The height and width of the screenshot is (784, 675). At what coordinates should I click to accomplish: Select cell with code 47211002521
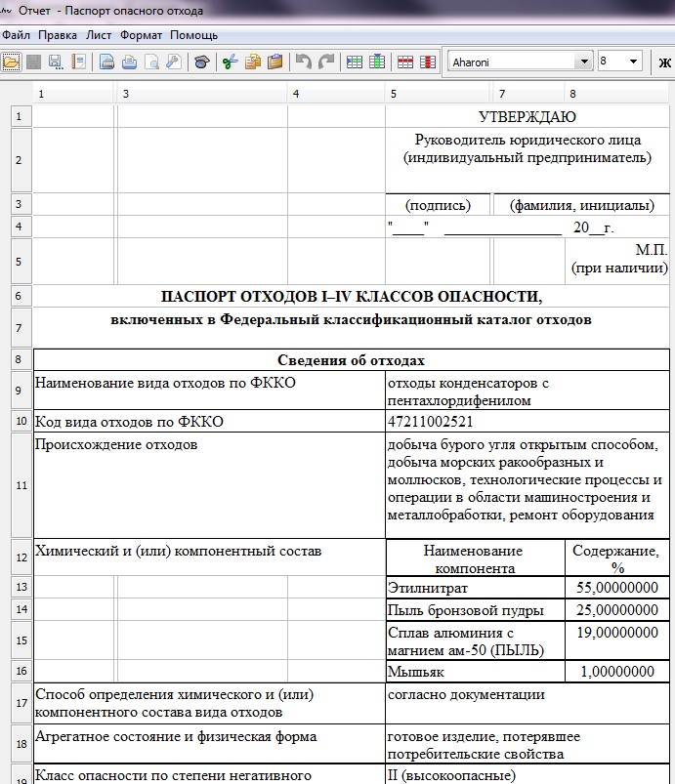527,422
